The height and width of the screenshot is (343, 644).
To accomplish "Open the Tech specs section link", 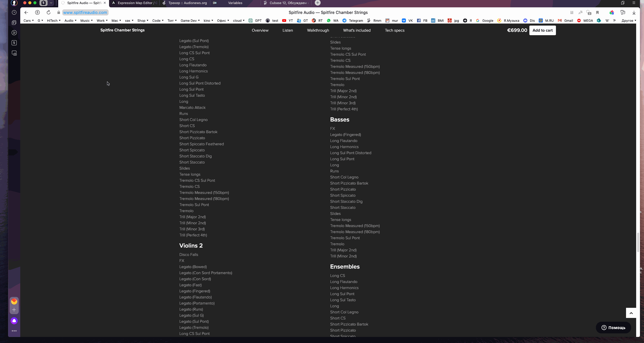I will [x=394, y=30].
